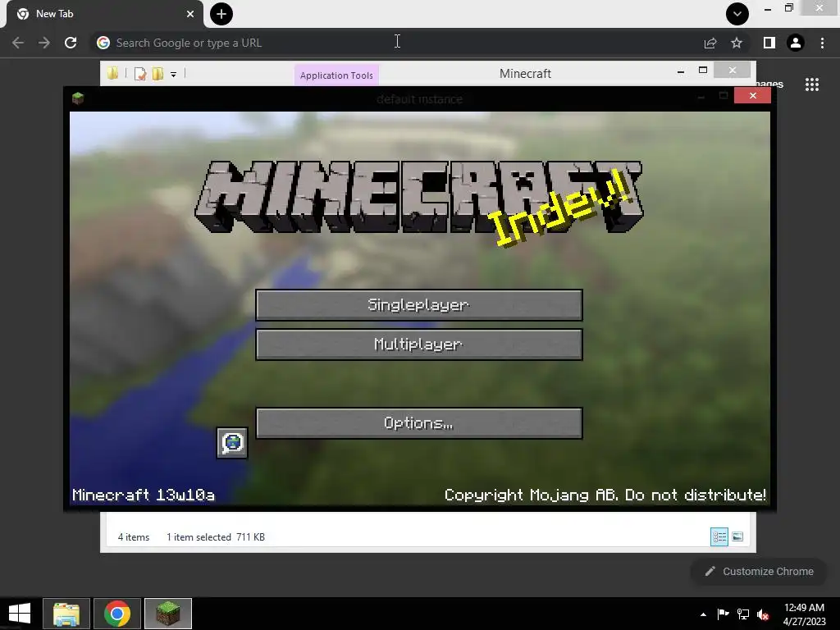Open Chrome profile menu
Image resolution: width=840 pixels, height=630 pixels.
[796, 43]
